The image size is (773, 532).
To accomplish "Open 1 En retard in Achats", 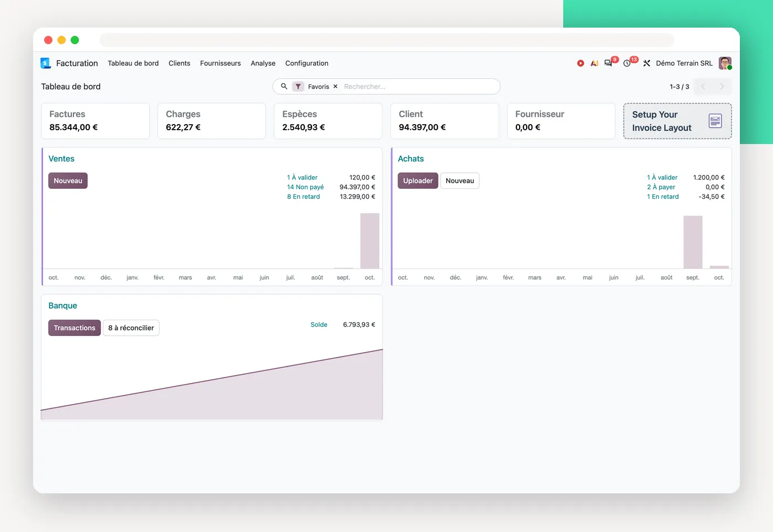I will [x=663, y=196].
